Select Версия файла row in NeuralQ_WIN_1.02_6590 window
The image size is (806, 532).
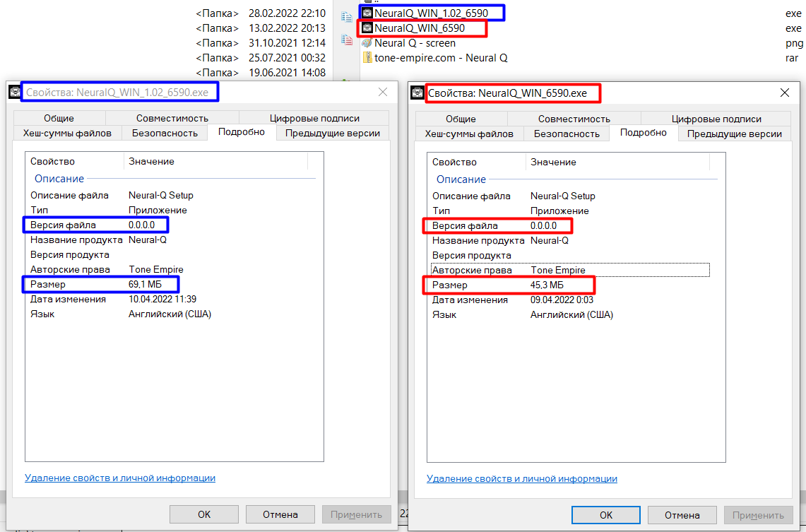pyautogui.click(x=168, y=225)
